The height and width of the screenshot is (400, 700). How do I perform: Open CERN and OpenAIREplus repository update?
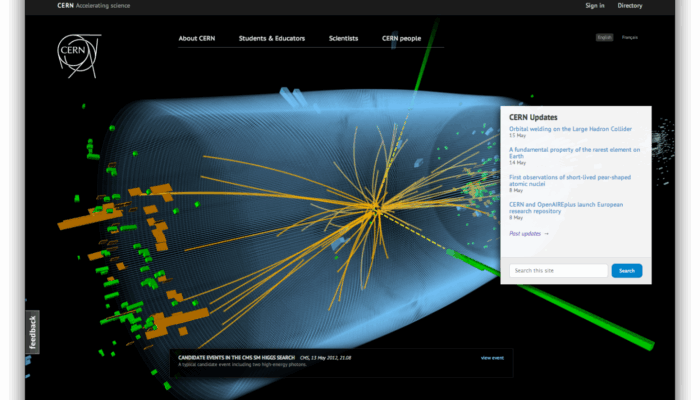(x=566, y=208)
